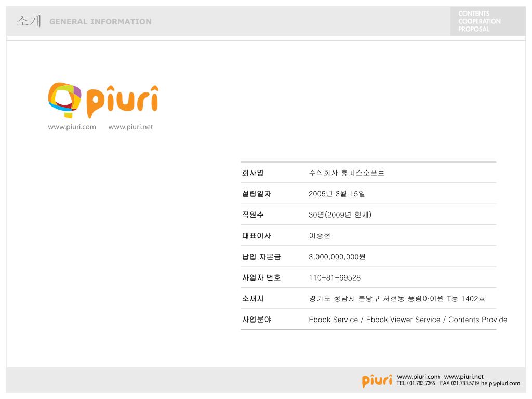The width and height of the screenshot is (532, 399).
Task: Open www.piuri.com link in the footer
Action: 418,377
